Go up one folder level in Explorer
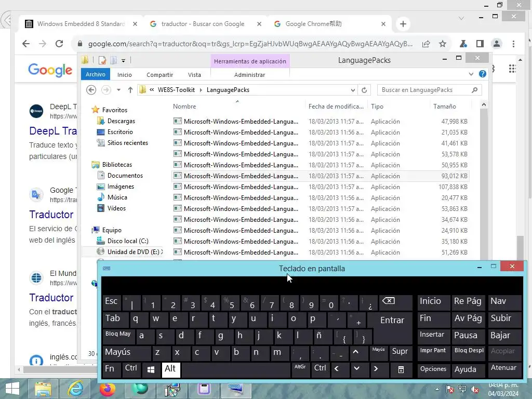532x399 pixels. pyautogui.click(x=130, y=90)
